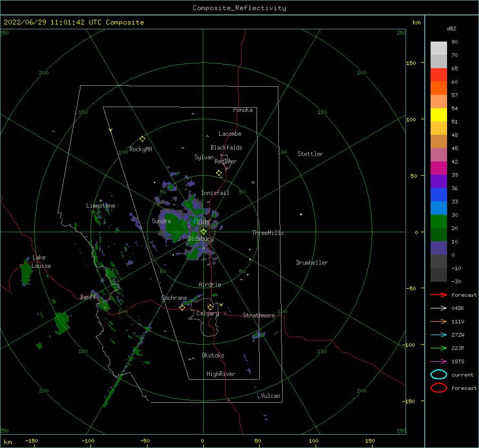Image resolution: width=479 pixels, height=448 pixels.
Task: Click the Lake Louise label
Action: tap(41, 262)
